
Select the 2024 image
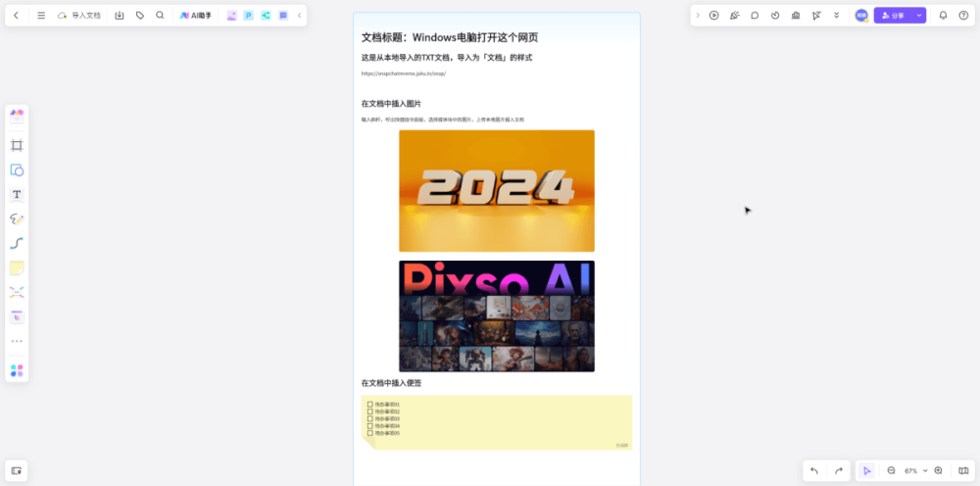pos(497,191)
